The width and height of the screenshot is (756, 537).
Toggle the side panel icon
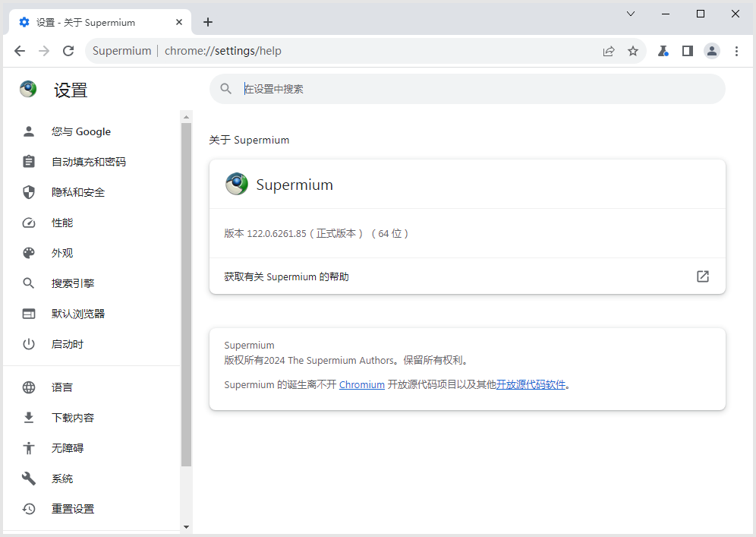[688, 51]
